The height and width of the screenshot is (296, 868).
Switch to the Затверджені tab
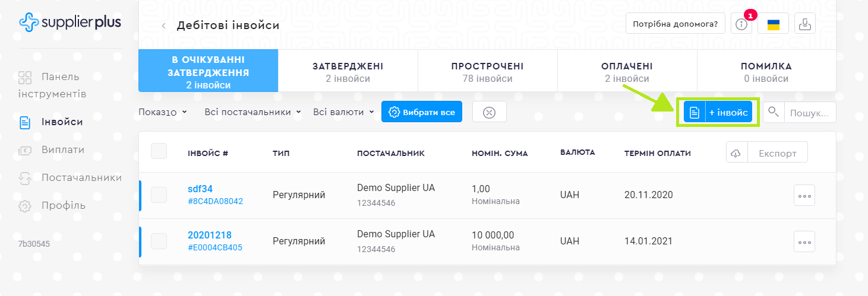(348, 72)
